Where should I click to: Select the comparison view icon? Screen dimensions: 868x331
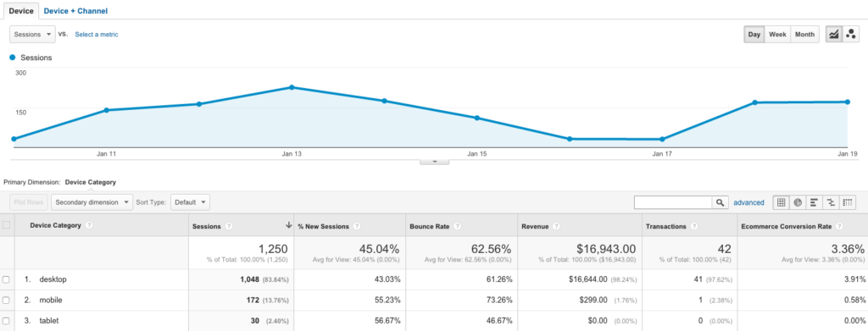pyautogui.click(x=831, y=202)
